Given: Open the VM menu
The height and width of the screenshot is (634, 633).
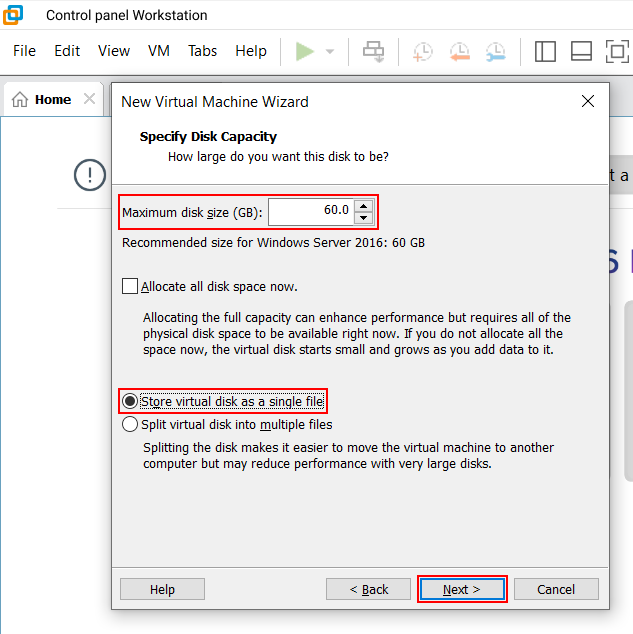Looking at the screenshot, I should click(x=158, y=51).
